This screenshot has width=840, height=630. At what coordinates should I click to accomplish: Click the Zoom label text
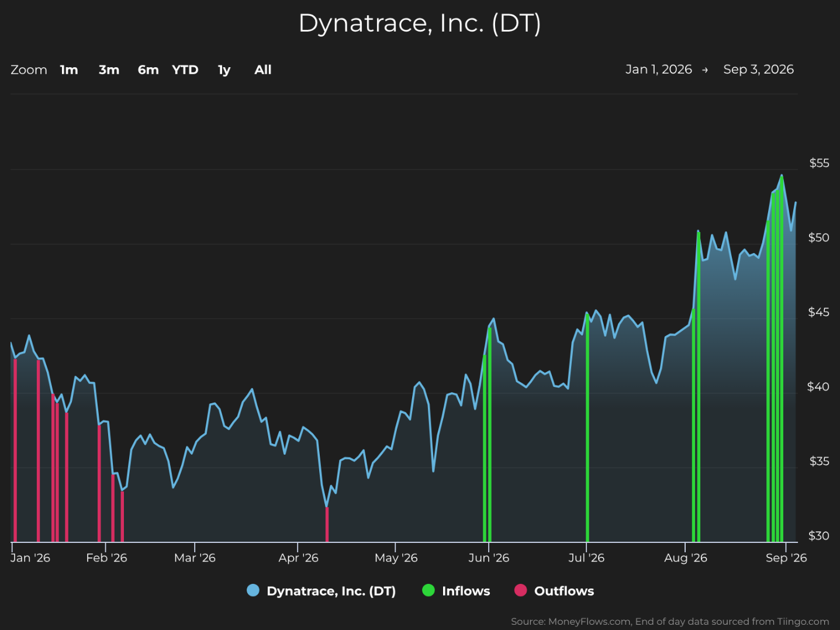(x=29, y=70)
